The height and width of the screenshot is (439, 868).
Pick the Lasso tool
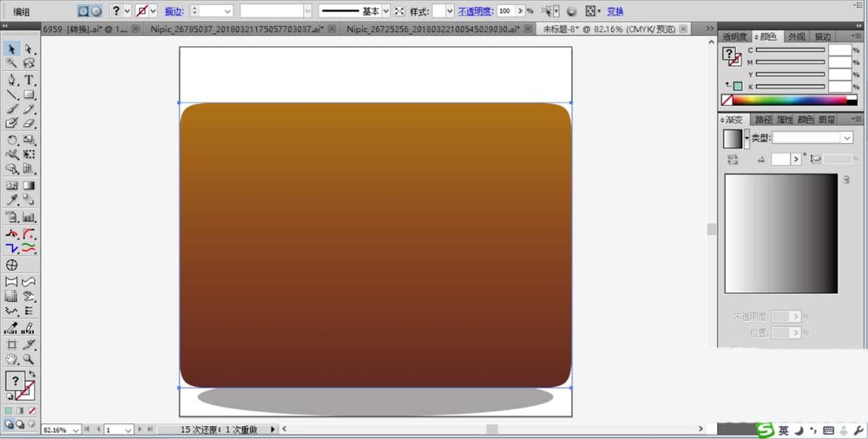click(30, 63)
